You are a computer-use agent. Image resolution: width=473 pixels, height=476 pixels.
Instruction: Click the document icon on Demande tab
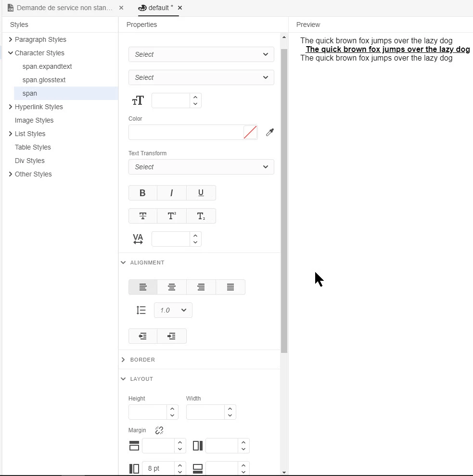(10, 8)
